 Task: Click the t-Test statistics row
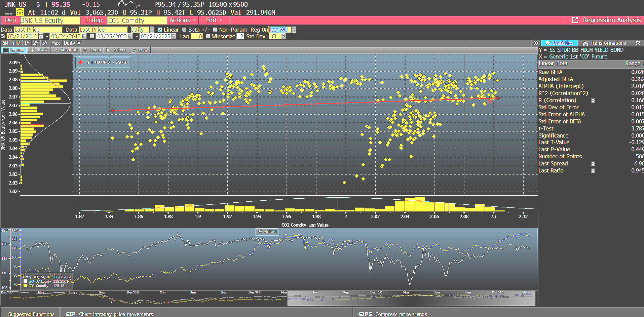click(591, 128)
